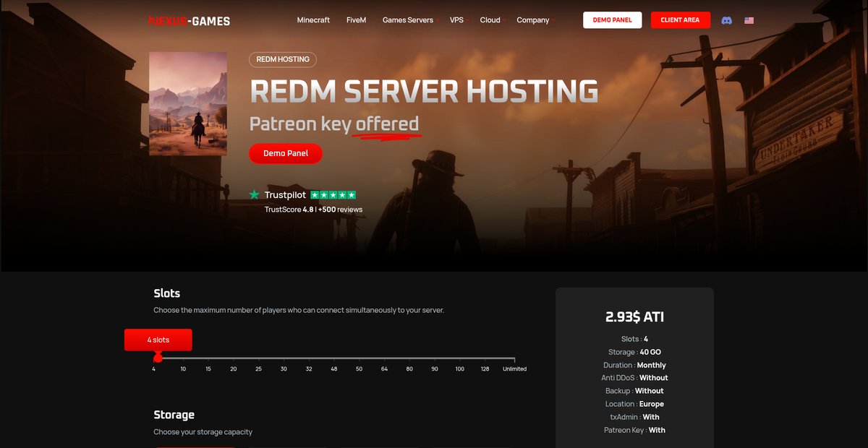This screenshot has width=868, height=448.
Task: Click the Anti DDoS : Without summary line
Action: click(634, 378)
